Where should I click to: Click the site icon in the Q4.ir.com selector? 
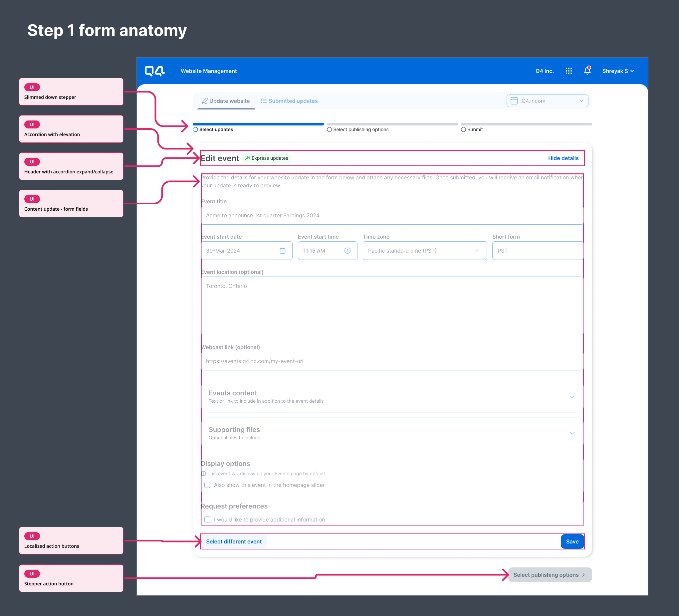click(514, 101)
